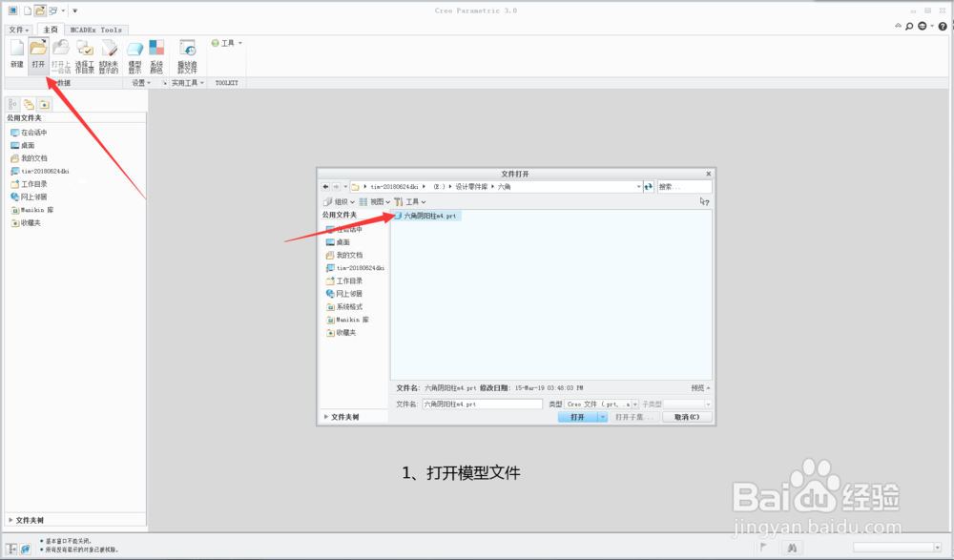Image resolution: width=954 pixels, height=560 pixels.
Task: Expand 文件夹树 in the file dialog
Action: coord(342,417)
